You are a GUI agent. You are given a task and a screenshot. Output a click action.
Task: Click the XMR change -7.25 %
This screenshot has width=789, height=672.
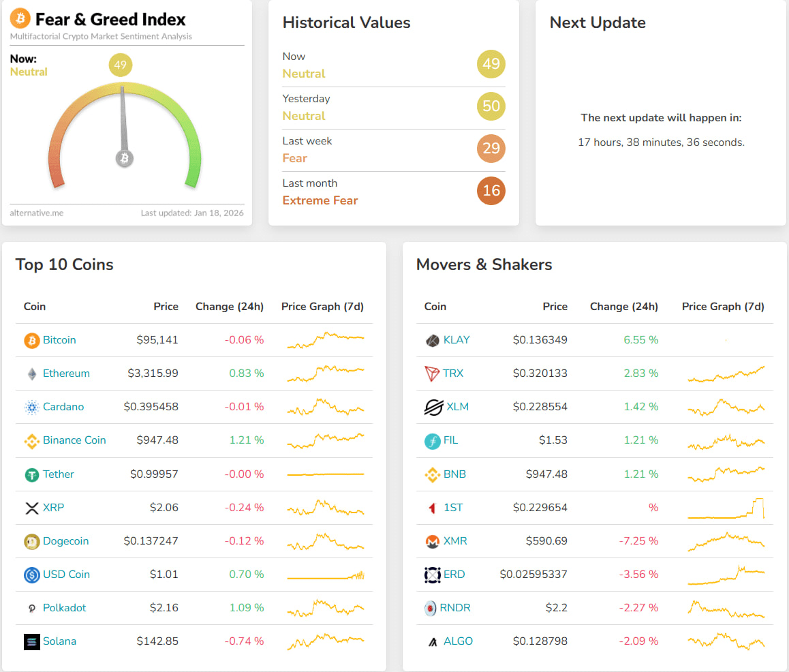point(638,540)
